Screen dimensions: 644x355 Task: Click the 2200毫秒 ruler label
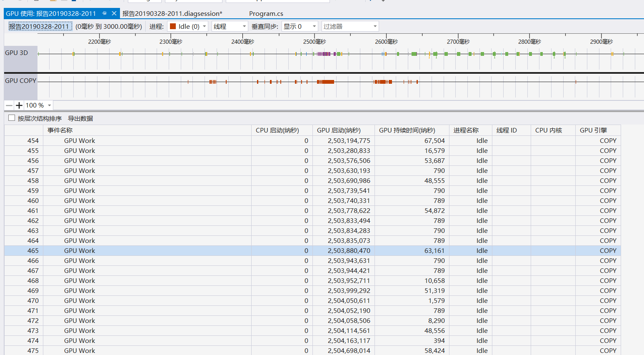point(100,42)
